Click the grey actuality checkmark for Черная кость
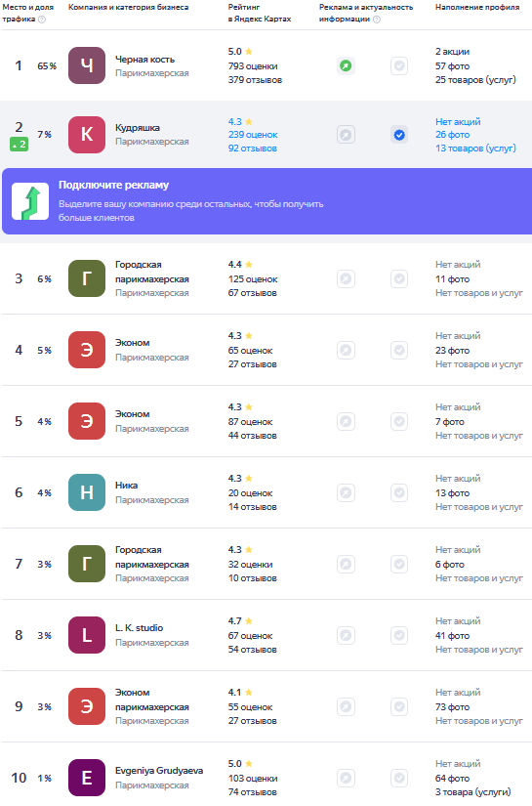The width and height of the screenshot is (532, 806). [399, 65]
